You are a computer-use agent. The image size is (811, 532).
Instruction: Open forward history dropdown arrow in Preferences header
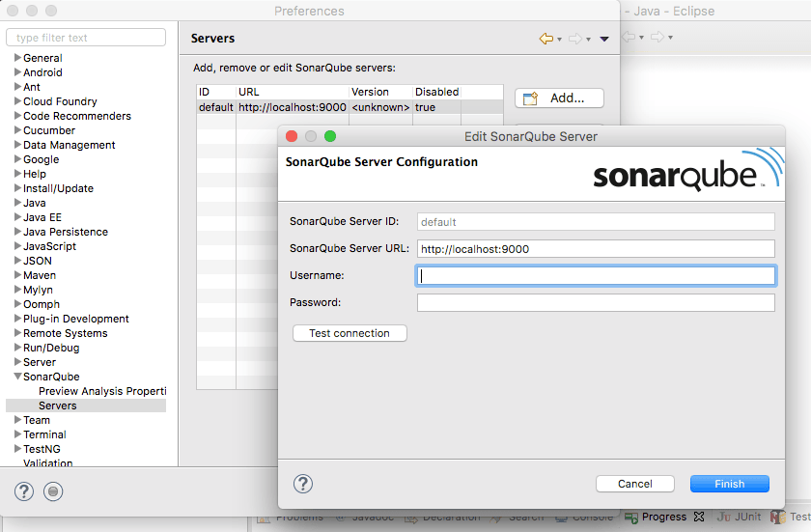pyautogui.click(x=589, y=40)
